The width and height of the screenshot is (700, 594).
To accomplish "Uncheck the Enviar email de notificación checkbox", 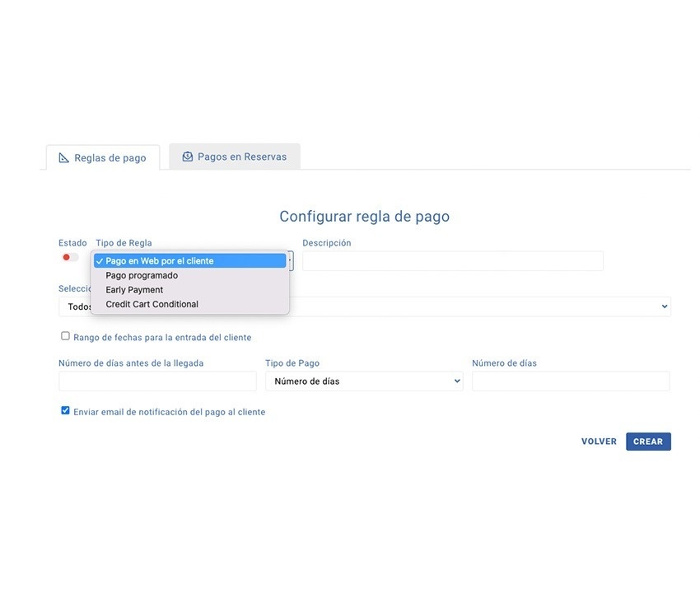I will pos(65,410).
